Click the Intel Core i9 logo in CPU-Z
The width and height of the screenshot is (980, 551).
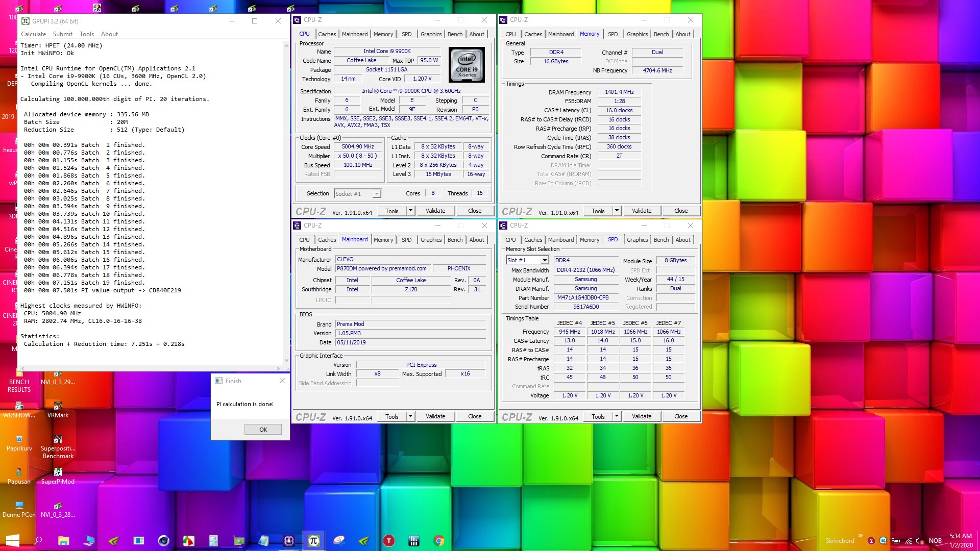pos(467,65)
